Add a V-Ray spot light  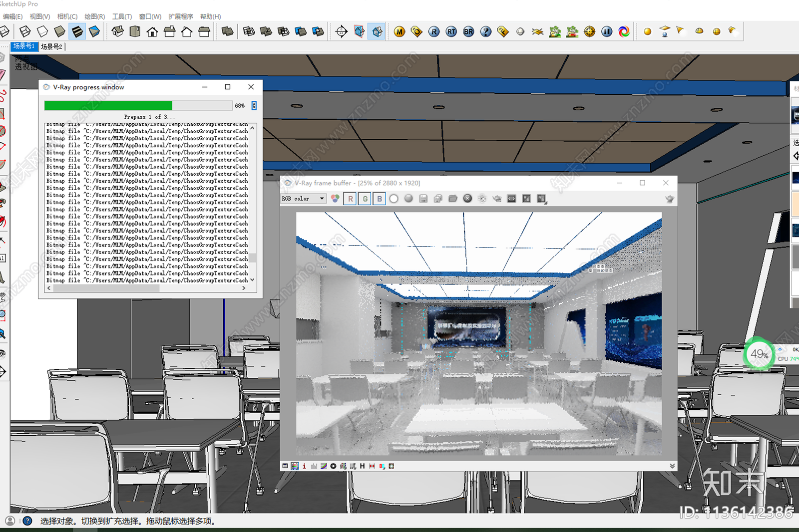point(681,31)
